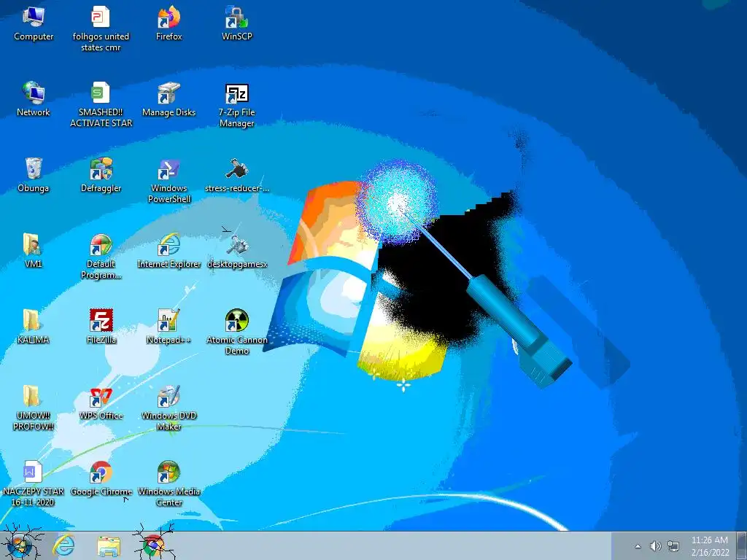This screenshot has width=747, height=560.
Task: Select the stress-reducer hammer icon
Action: click(x=237, y=175)
